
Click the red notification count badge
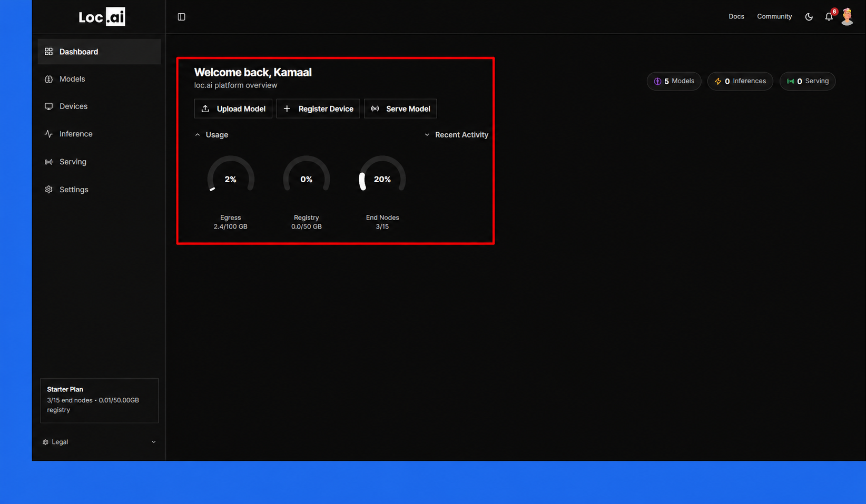[834, 12]
